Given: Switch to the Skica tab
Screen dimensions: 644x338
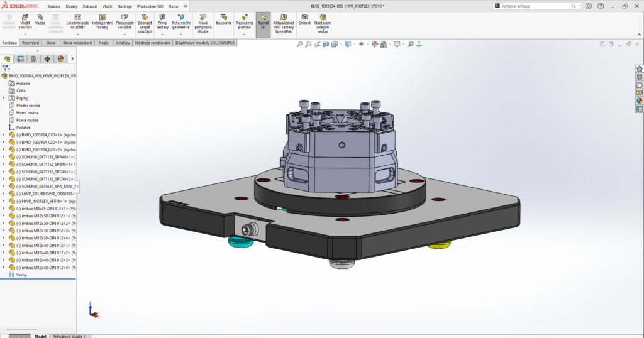Looking at the screenshot, I should pos(50,43).
